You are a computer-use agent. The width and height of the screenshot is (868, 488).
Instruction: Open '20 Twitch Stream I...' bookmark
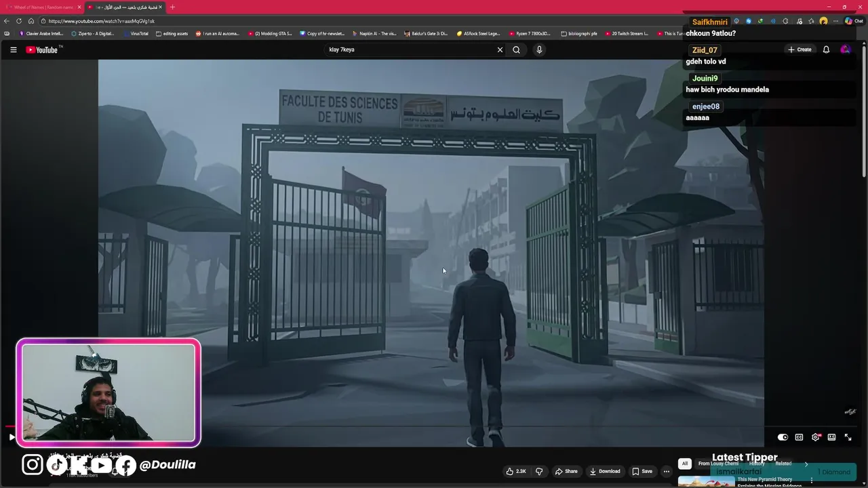pos(627,33)
